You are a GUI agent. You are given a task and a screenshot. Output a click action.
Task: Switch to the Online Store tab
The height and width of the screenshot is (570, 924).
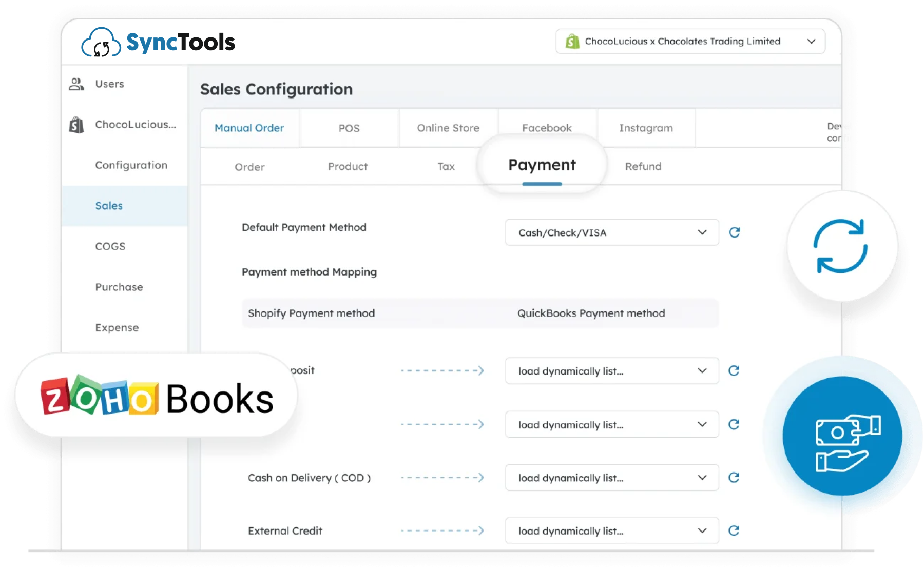(448, 128)
